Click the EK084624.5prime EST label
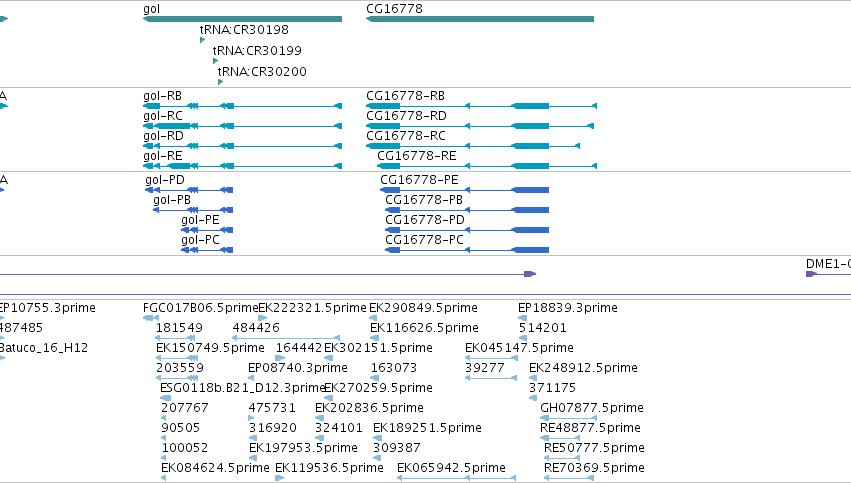The height and width of the screenshot is (483, 851). coord(215,468)
